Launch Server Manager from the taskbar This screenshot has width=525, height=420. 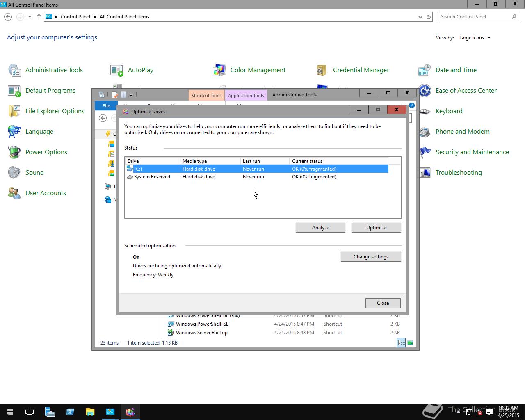pyautogui.click(x=50, y=412)
